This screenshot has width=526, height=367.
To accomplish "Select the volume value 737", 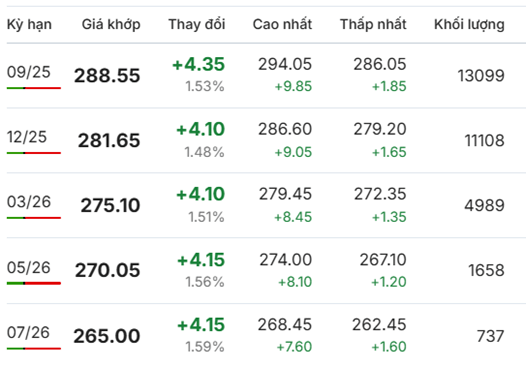I will (490, 336).
